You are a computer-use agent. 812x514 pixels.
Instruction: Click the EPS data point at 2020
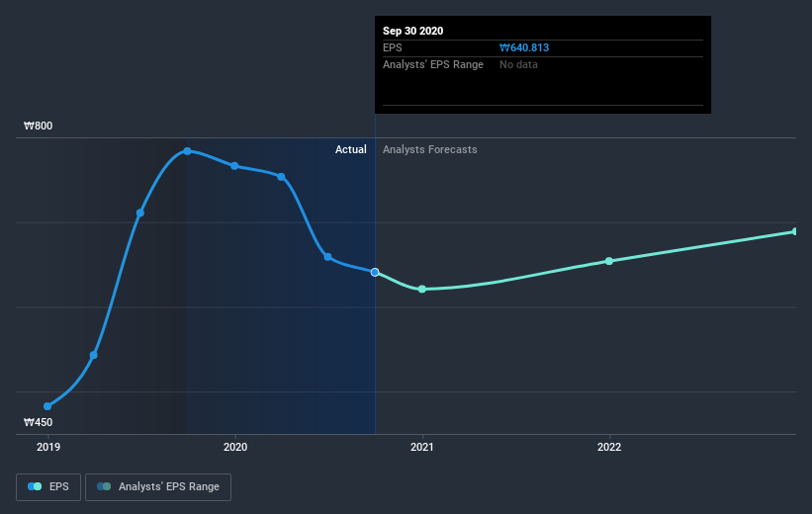pyautogui.click(x=234, y=166)
